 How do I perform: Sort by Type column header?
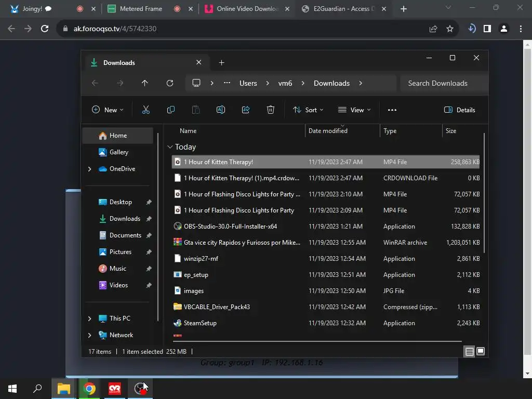coord(390,130)
